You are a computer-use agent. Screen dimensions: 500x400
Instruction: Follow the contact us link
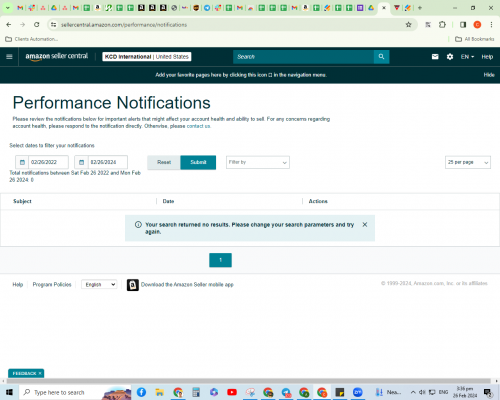(x=198, y=126)
